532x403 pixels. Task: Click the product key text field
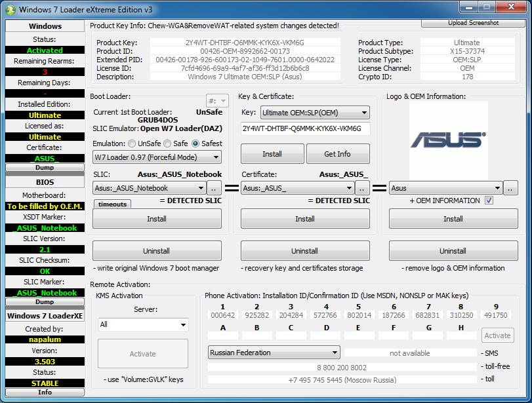(x=305, y=128)
